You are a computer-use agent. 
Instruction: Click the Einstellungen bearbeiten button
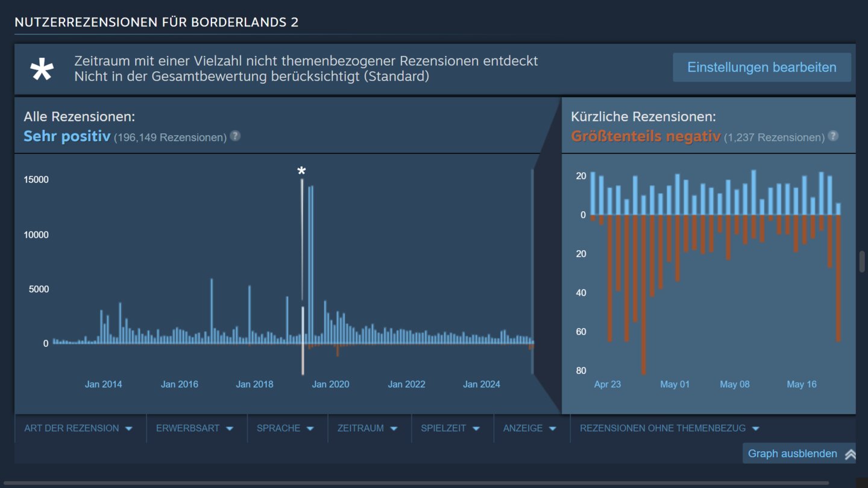[761, 67]
